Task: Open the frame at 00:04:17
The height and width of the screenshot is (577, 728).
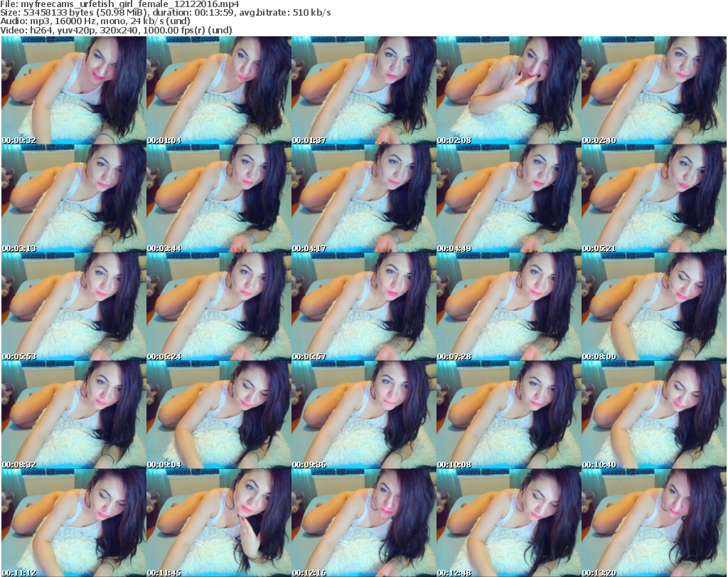Action: click(x=363, y=198)
